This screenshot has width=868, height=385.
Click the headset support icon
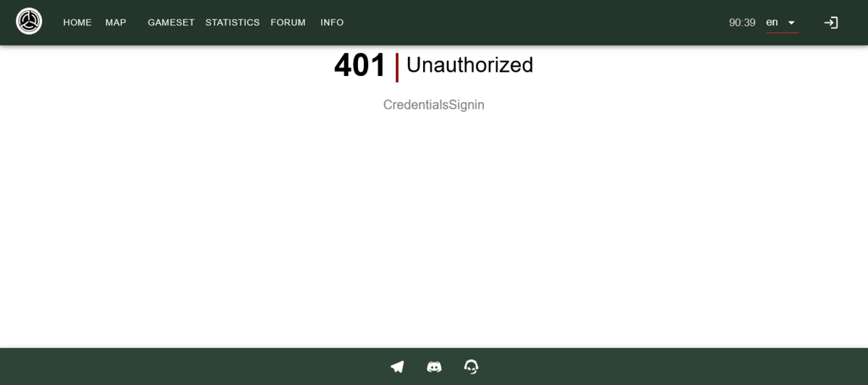pyautogui.click(x=471, y=367)
